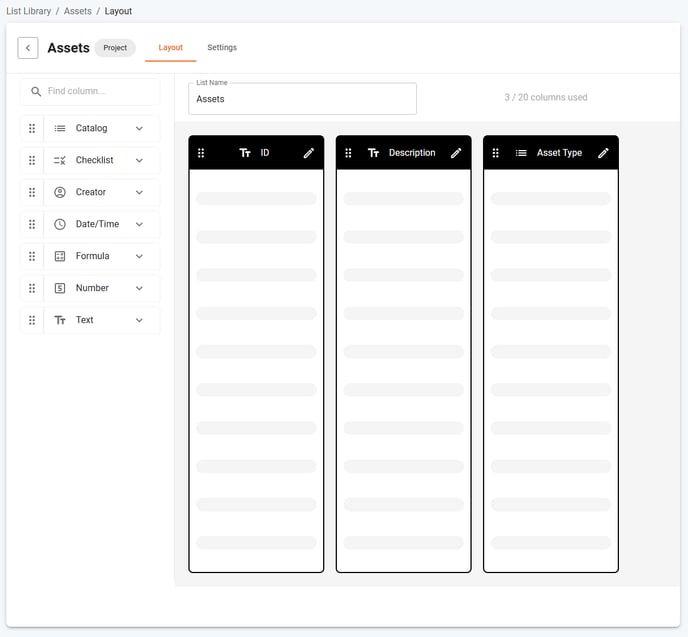
Task: Click the Catalog label in sidebar
Action: 91,129
